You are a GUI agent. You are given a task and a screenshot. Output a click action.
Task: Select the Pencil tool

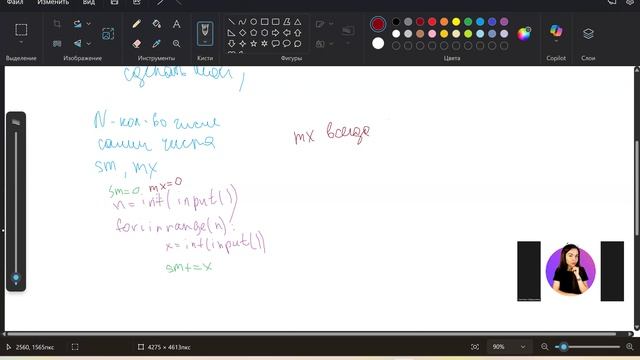[136, 24]
